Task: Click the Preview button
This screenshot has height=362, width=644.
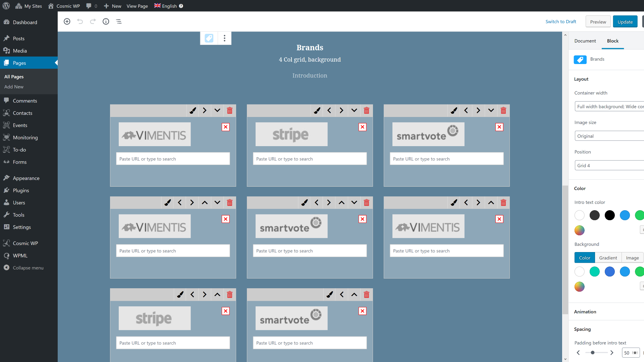Action: point(598,22)
